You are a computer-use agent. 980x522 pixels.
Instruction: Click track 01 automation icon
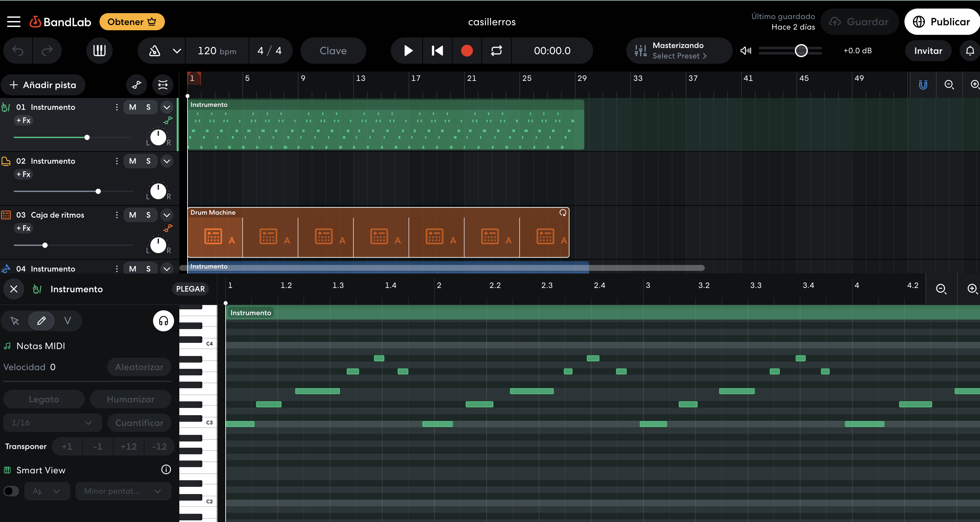click(x=168, y=120)
